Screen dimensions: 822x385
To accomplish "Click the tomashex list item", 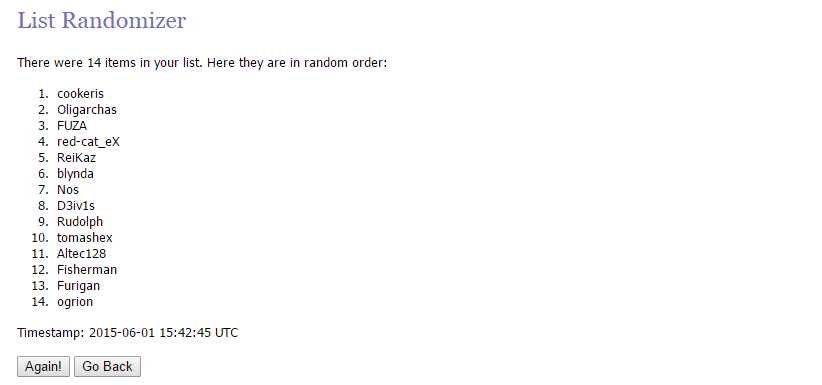I will point(85,238).
